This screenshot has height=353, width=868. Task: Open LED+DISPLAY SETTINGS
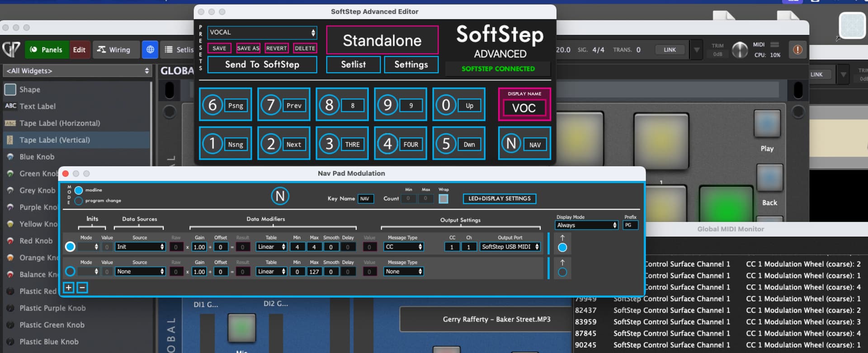pos(499,198)
